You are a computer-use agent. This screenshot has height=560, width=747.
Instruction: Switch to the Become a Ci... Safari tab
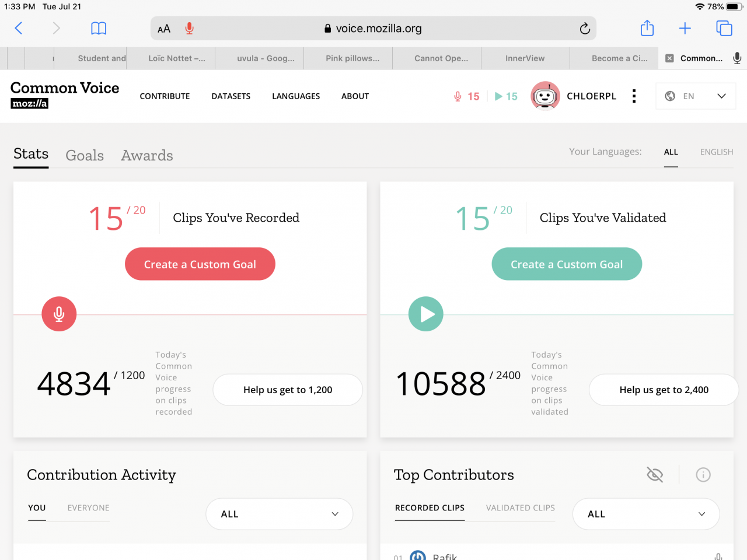(x=614, y=58)
